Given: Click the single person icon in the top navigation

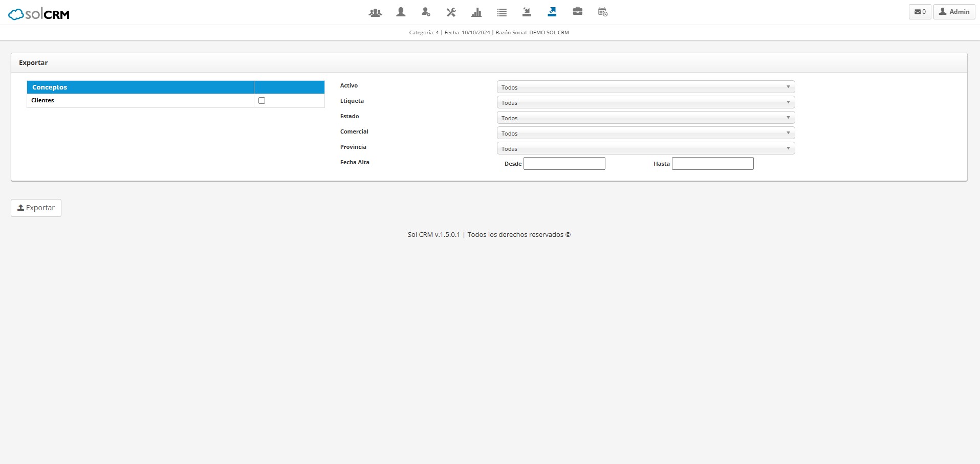Looking at the screenshot, I should click(401, 12).
